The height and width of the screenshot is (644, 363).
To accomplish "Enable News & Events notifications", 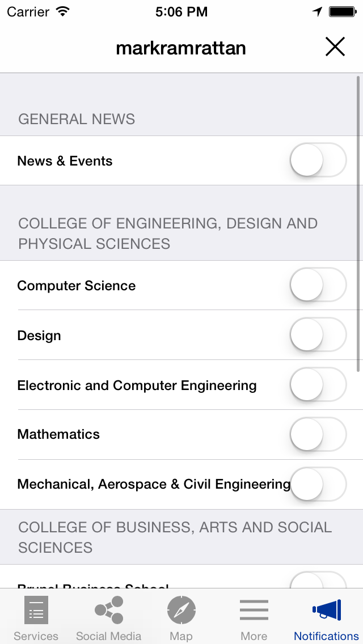I will (x=318, y=160).
